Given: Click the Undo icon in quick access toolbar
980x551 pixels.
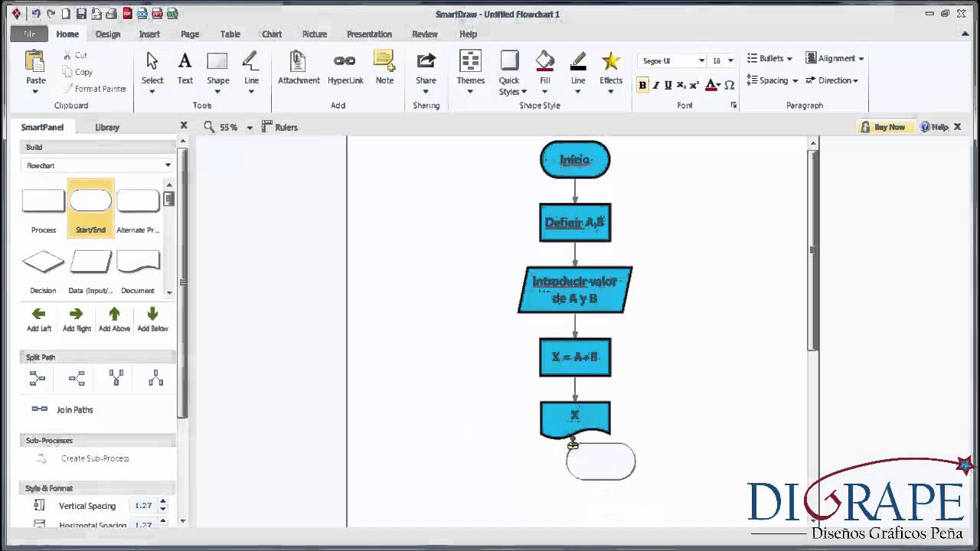Looking at the screenshot, I should (x=36, y=14).
